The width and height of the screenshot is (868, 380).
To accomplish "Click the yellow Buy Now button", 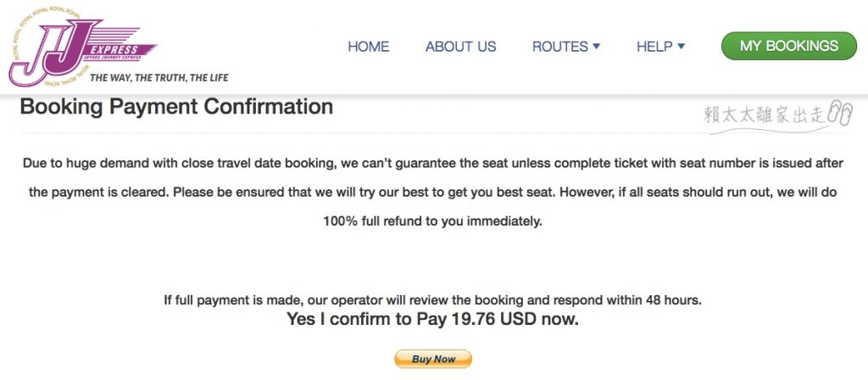I will [x=433, y=359].
